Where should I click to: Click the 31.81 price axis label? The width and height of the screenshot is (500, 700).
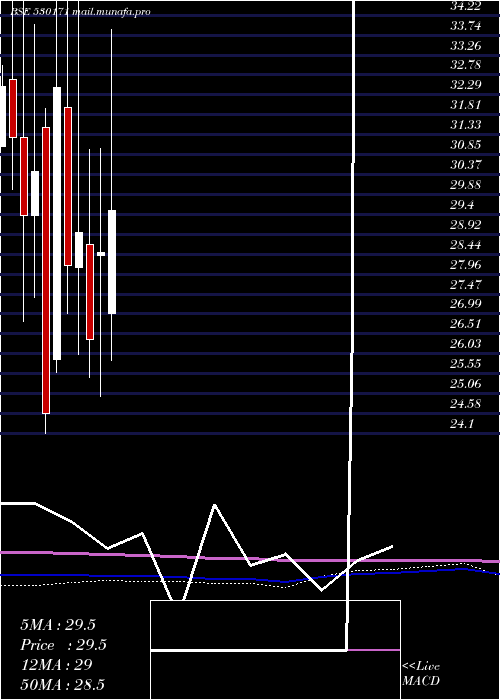pos(466,105)
